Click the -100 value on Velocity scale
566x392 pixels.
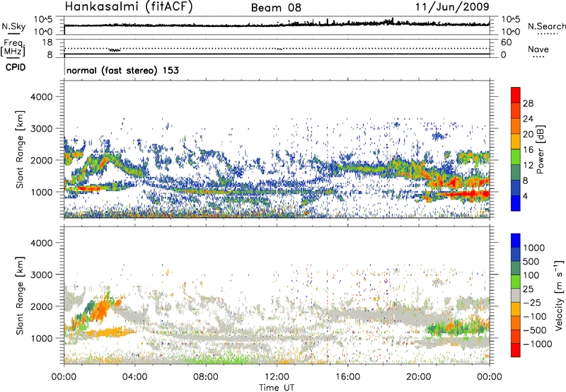pyautogui.click(x=535, y=316)
